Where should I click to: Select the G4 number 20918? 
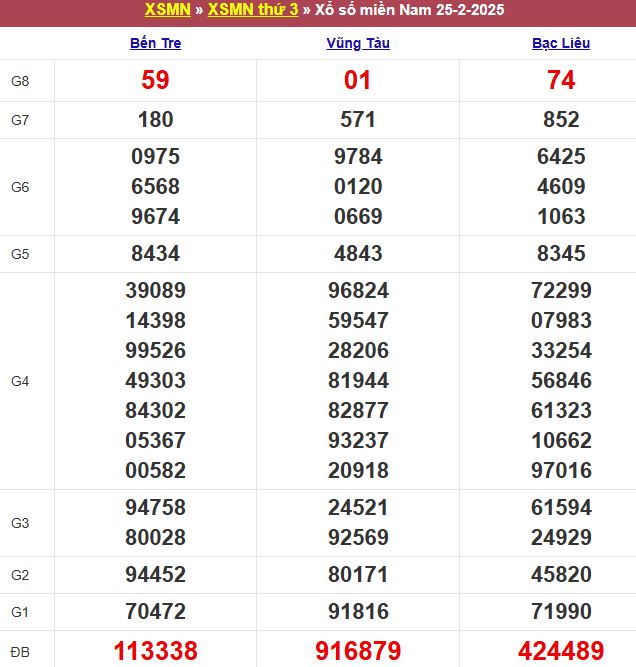[358, 470]
